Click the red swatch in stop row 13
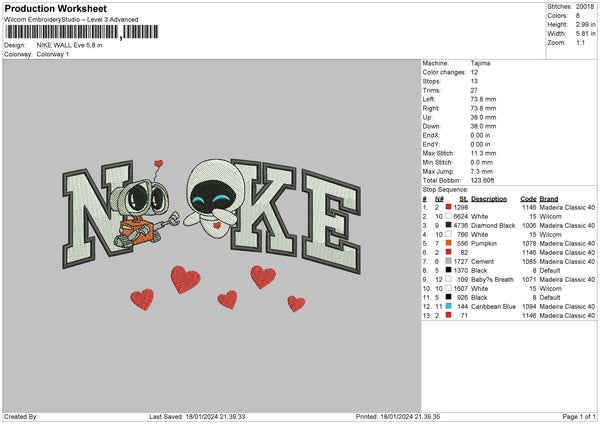This screenshot has width=600, height=424. (x=448, y=315)
